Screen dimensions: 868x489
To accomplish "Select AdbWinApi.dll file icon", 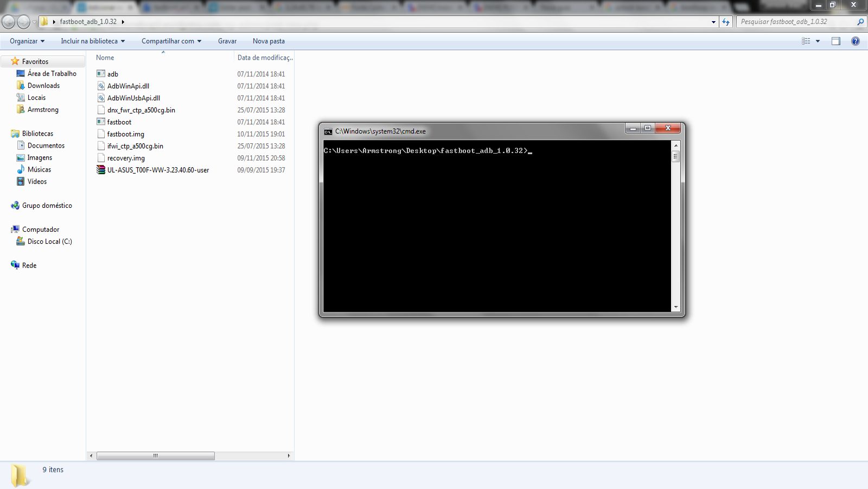I will [101, 86].
